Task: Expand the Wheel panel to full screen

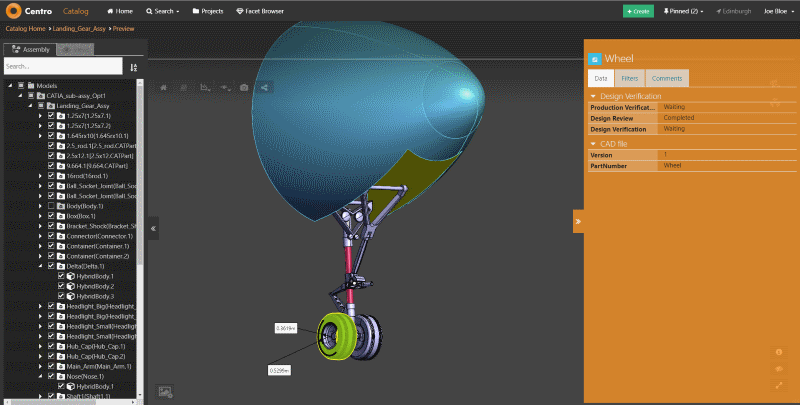Action: point(779,386)
